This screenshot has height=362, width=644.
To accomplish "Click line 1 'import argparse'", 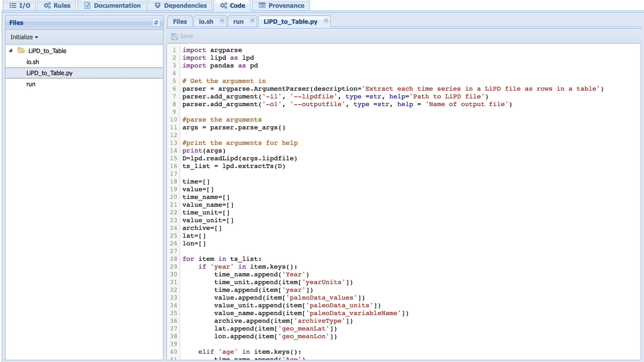I will tap(212, 50).
